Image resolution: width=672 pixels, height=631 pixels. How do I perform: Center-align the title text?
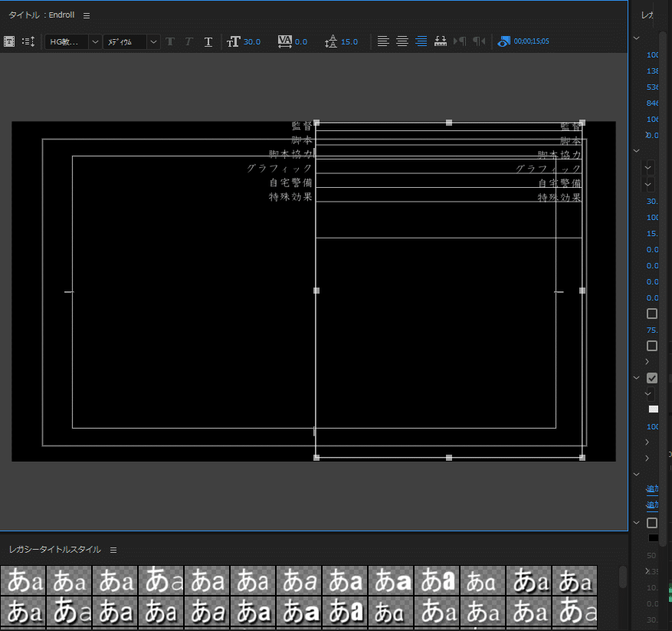tap(402, 41)
